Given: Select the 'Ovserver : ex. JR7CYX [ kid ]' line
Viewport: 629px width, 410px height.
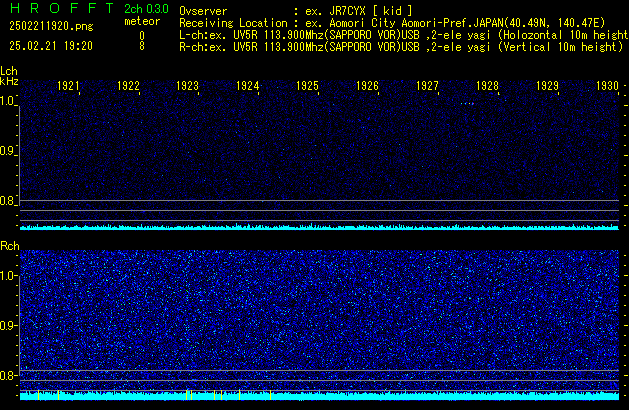Looking at the screenshot, I should (296, 11).
